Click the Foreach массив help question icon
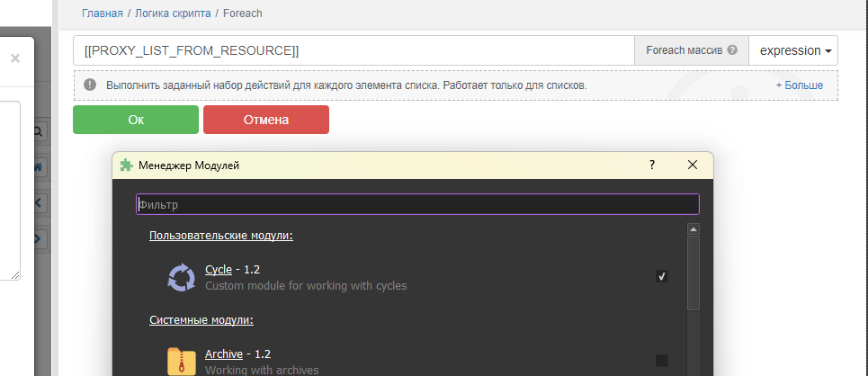 [732, 50]
